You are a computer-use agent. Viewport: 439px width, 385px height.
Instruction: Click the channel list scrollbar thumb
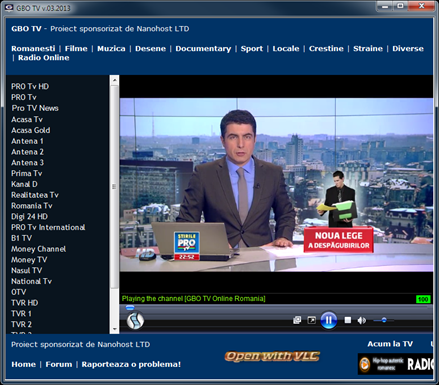click(x=114, y=186)
